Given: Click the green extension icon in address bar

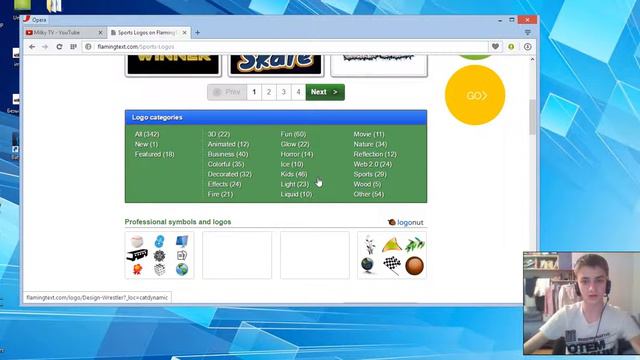Looking at the screenshot, I should point(511,47).
